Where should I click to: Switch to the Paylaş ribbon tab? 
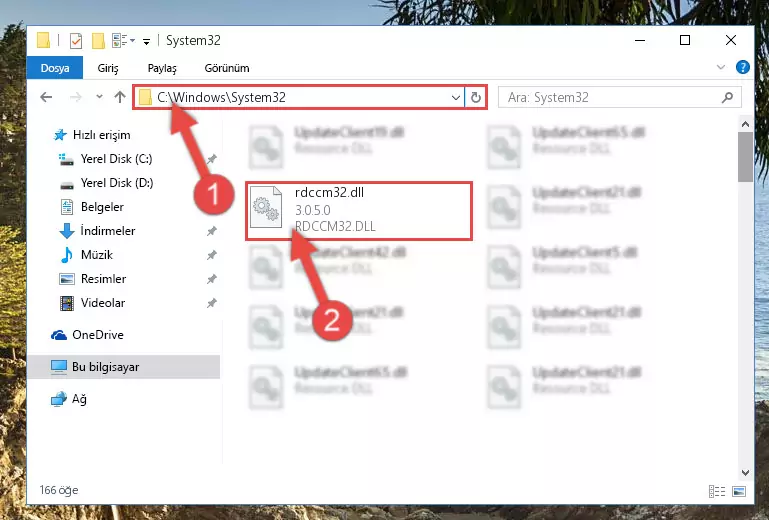point(162,68)
